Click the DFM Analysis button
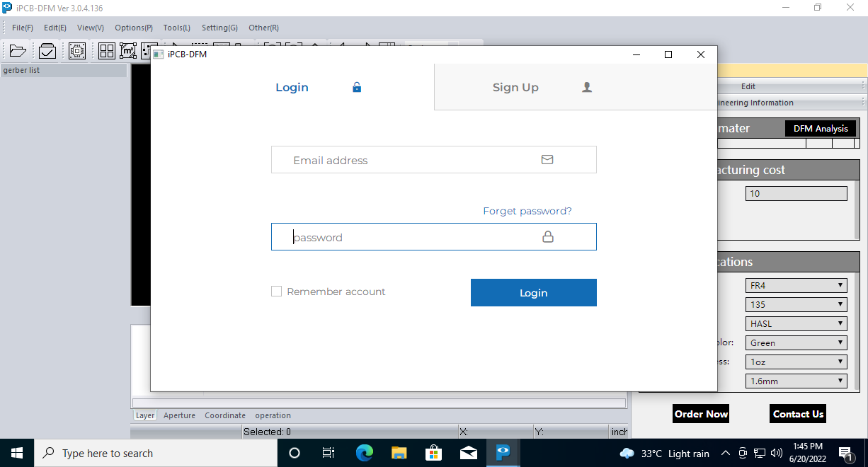The height and width of the screenshot is (467, 868). [821, 129]
